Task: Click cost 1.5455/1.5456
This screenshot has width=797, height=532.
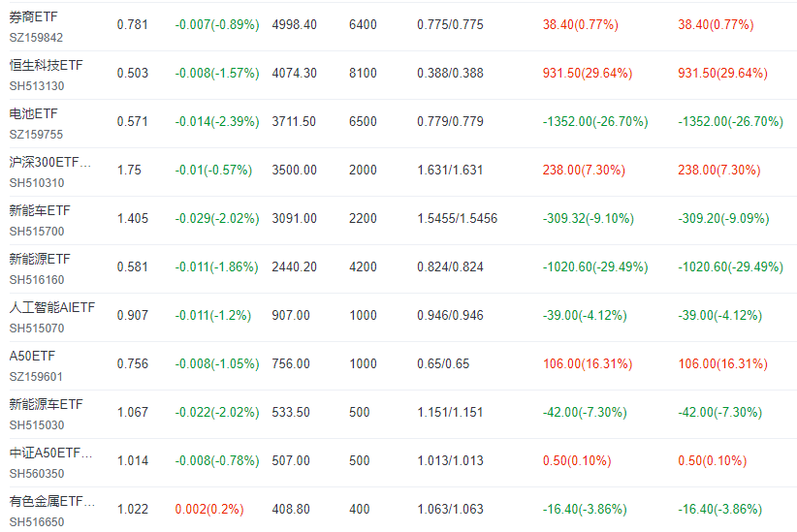Action: 458,219
